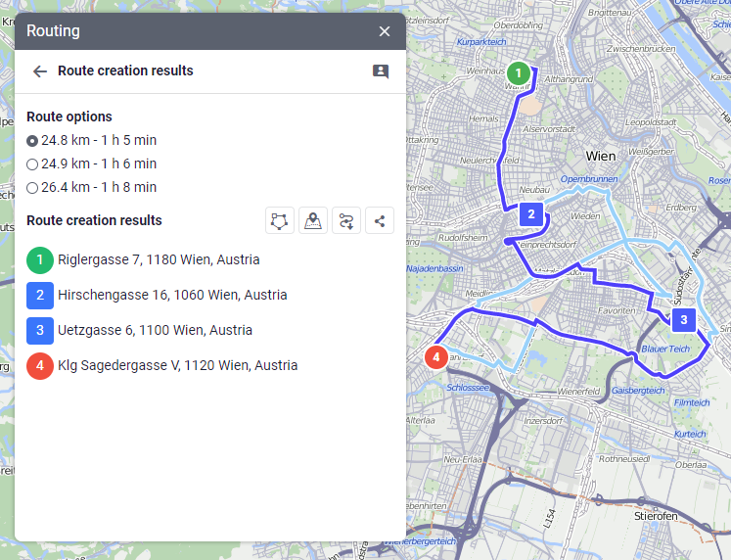Image resolution: width=731 pixels, height=560 pixels.
Task: Choose the 26.4 km - 1 h 8 min route
Action: 32,188
